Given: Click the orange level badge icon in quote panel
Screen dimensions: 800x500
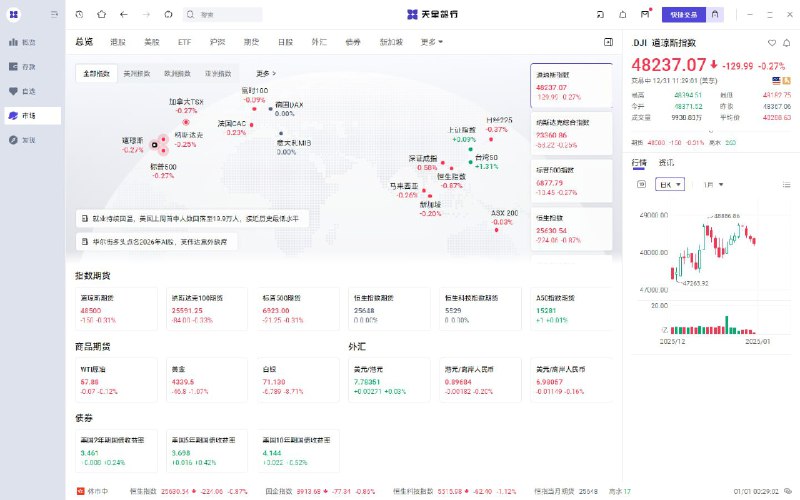Looking at the screenshot, I should (786, 81).
